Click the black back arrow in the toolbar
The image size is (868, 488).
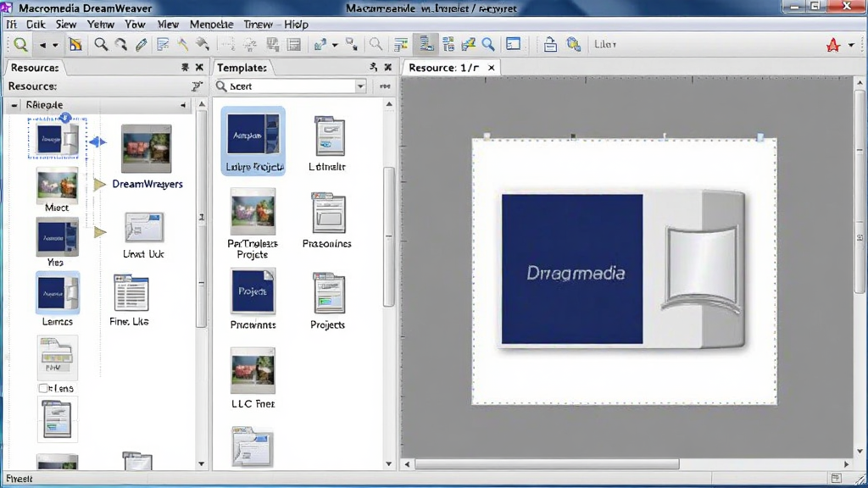42,46
